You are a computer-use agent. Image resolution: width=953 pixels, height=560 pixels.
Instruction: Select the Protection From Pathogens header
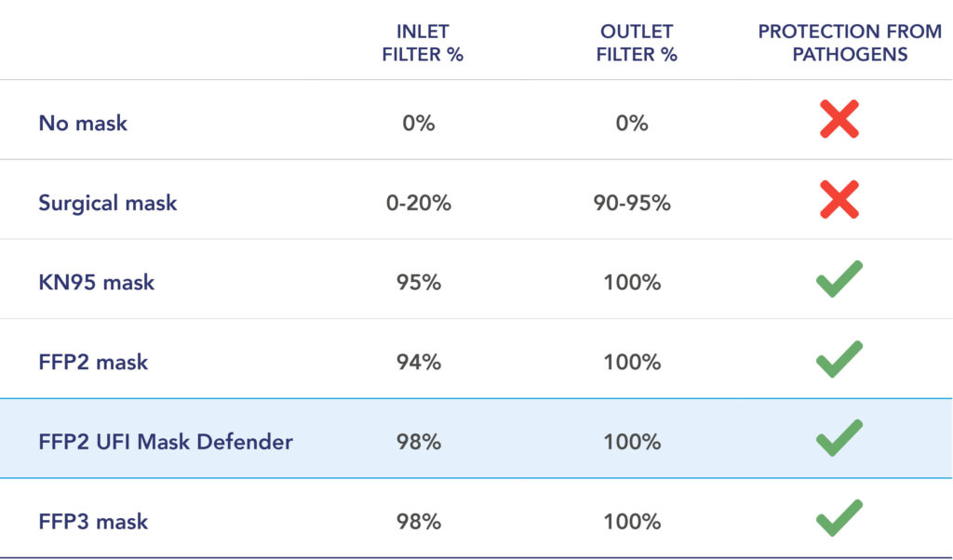tap(850, 43)
